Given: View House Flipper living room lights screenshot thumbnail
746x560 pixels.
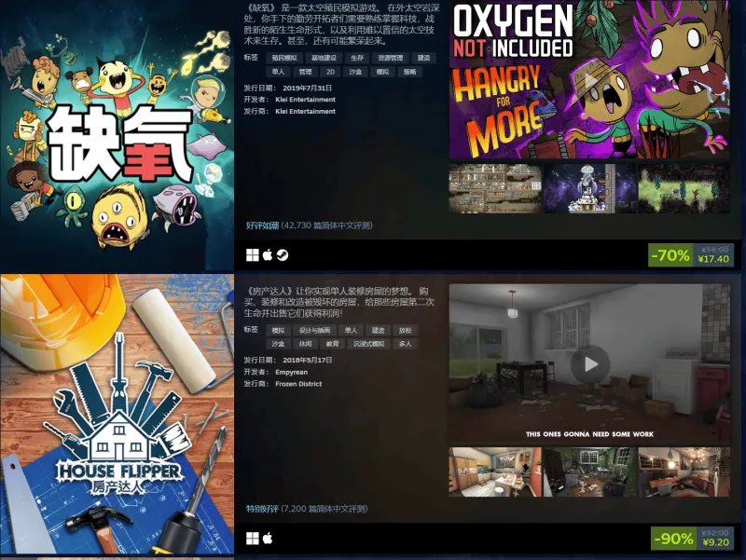Looking at the screenshot, I should pos(684,471).
